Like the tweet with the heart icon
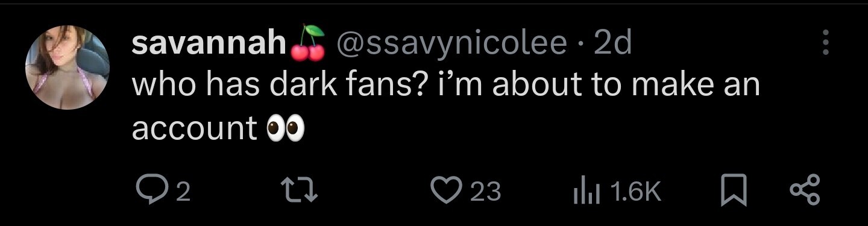Viewport: 868px width, 226px height. (x=445, y=192)
